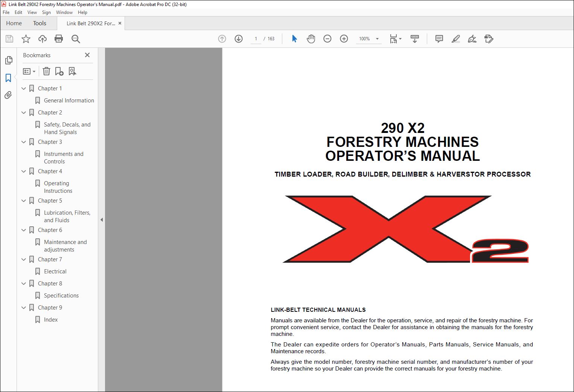Viewport: 574px width, 392px height.
Task: Open the Attachments paperclip panel
Action: (x=8, y=95)
